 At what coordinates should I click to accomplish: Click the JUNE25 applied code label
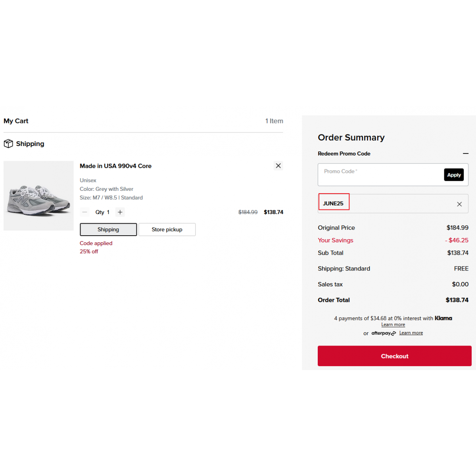click(x=333, y=203)
